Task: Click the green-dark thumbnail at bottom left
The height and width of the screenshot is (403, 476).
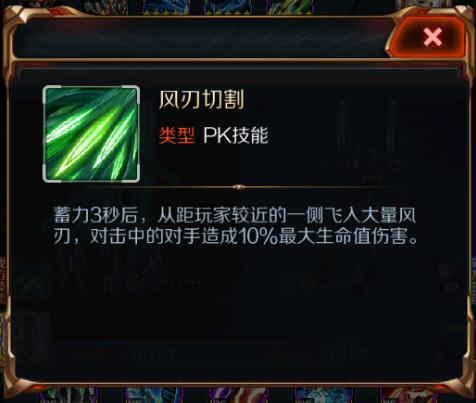Action: click(x=69, y=396)
